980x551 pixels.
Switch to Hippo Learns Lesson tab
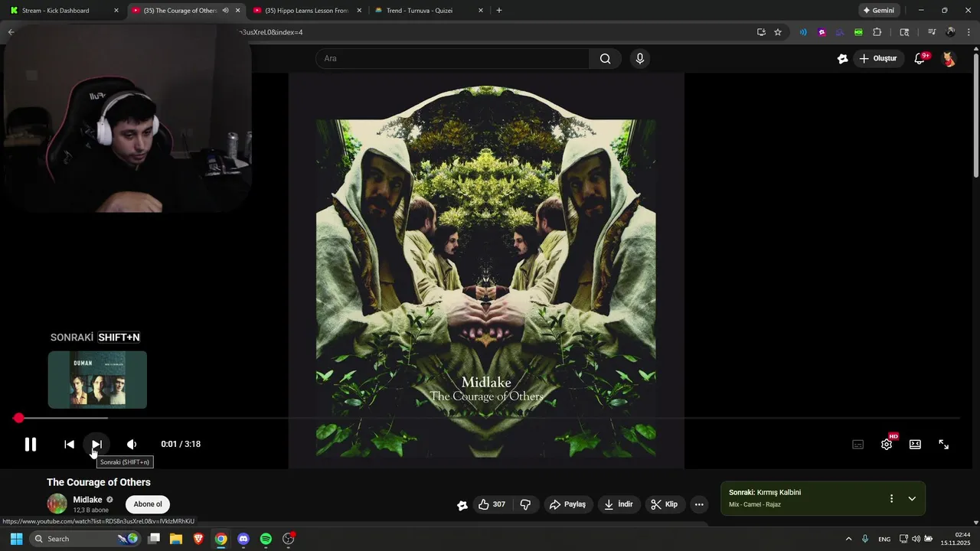pyautogui.click(x=306, y=11)
